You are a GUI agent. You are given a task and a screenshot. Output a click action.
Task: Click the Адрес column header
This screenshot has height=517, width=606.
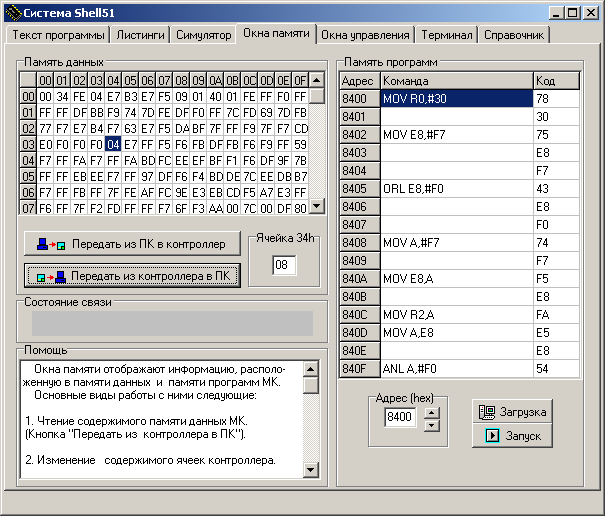point(360,81)
